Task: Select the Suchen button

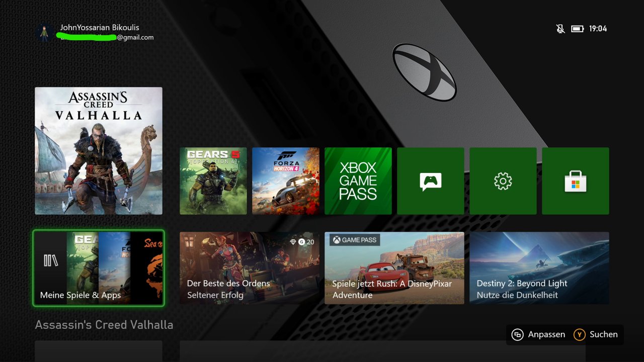Action: (x=596, y=334)
